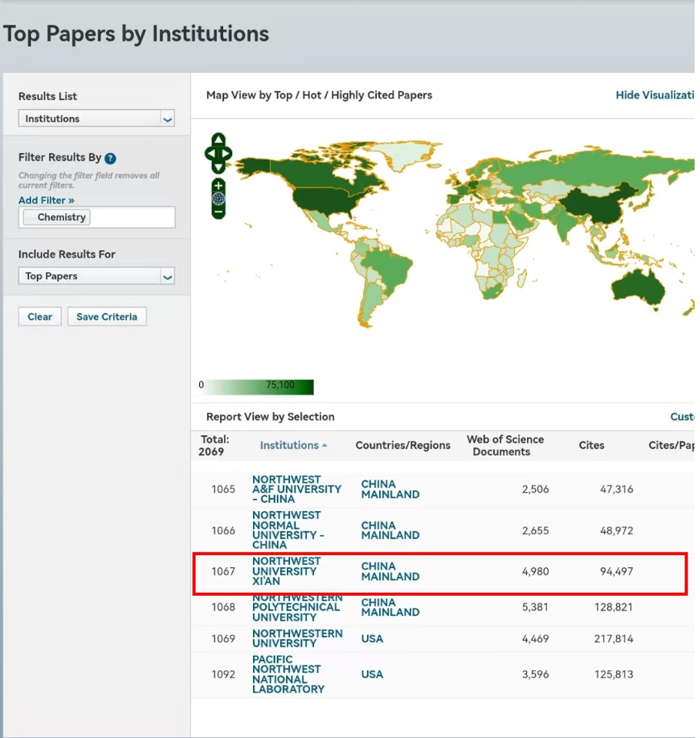Pan the map down with the arrow
700x738 pixels.
pos(218,167)
